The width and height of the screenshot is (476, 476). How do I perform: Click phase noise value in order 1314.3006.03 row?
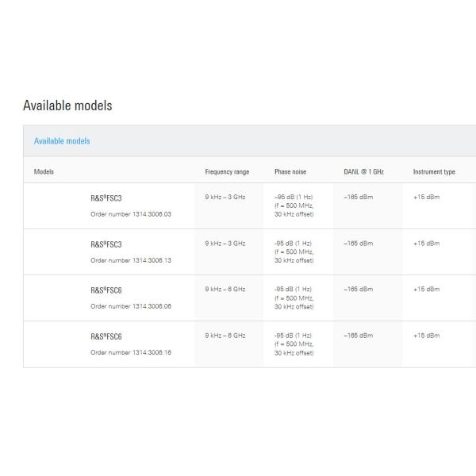click(294, 205)
